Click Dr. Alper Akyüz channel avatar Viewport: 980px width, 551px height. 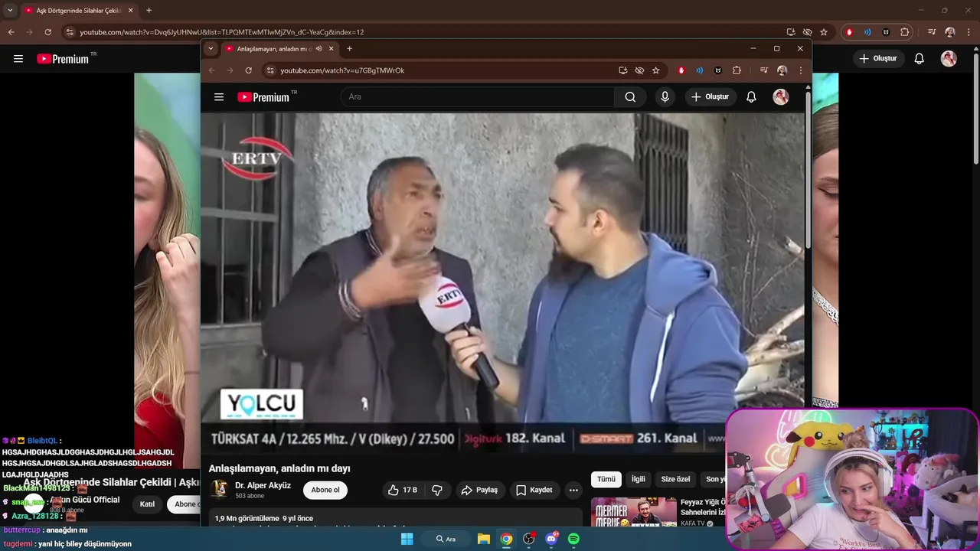pyautogui.click(x=220, y=490)
